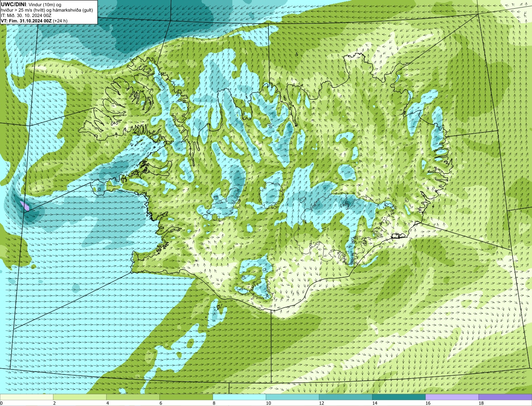Click the scale label "8"
The image size is (532, 406).
click(214, 403)
